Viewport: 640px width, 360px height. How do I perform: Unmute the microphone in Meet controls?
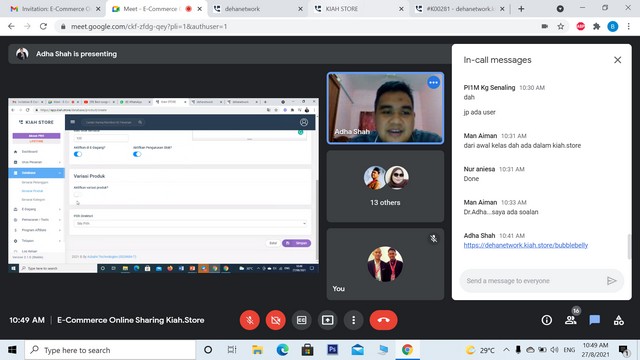click(x=250, y=320)
